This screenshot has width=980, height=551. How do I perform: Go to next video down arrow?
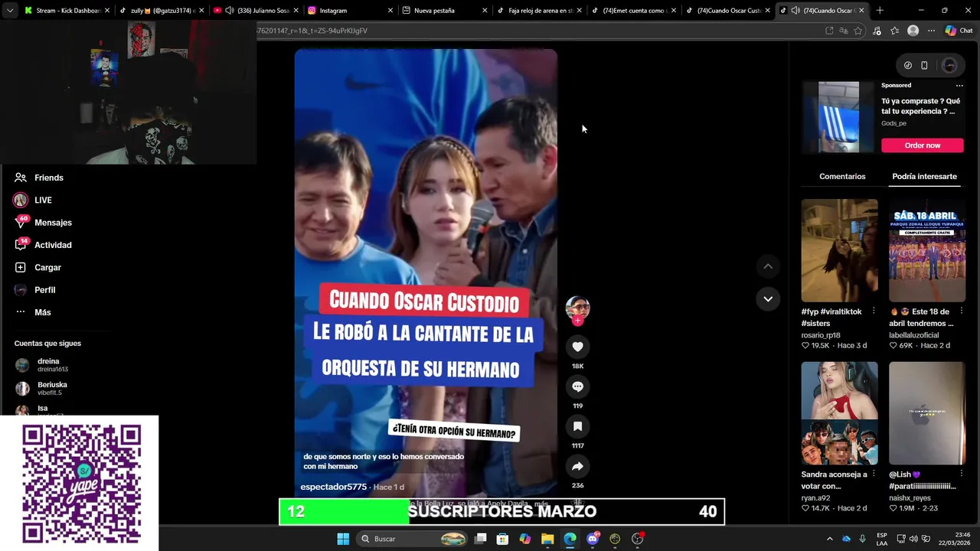click(x=768, y=298)
